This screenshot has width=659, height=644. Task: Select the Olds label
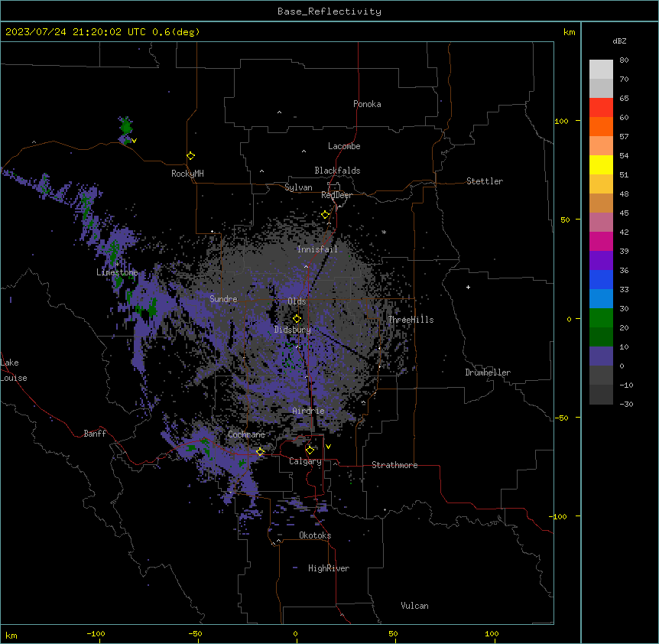point(297,301)
